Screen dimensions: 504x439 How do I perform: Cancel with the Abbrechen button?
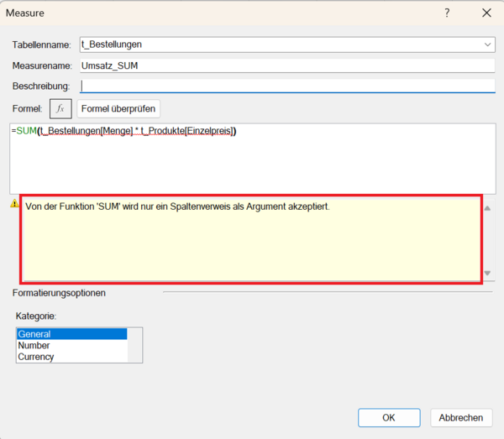pos(461,417)
